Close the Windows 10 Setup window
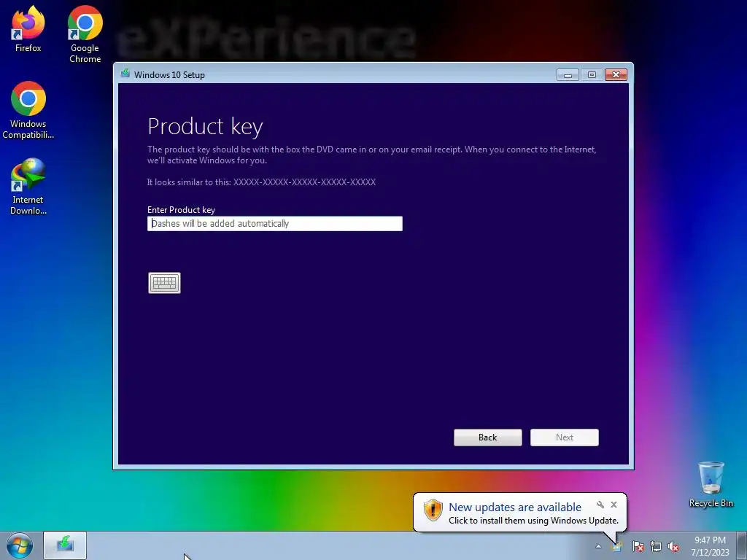 (x=616, y=75)
